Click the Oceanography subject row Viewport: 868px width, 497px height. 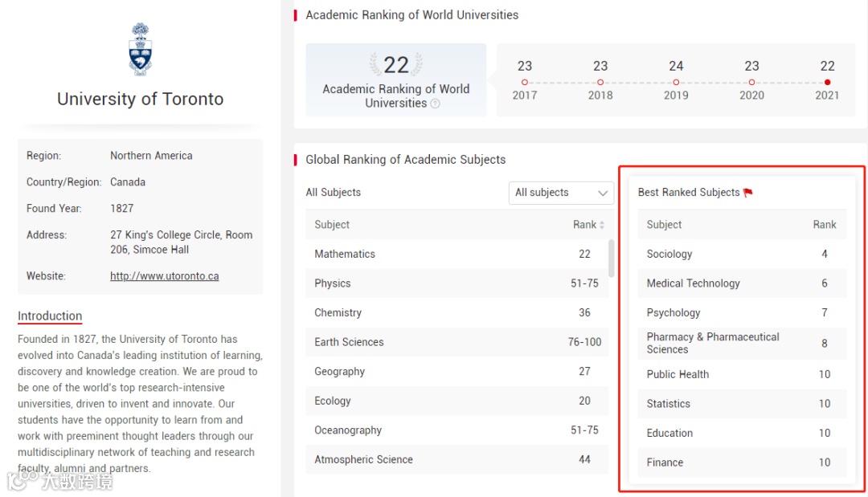(457, 430)
